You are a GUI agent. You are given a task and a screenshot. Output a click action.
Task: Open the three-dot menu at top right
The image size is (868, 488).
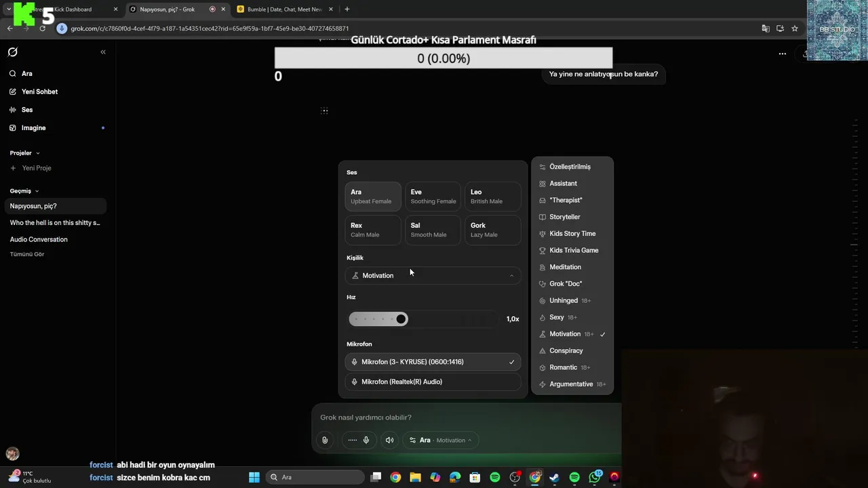pos(783,54)
